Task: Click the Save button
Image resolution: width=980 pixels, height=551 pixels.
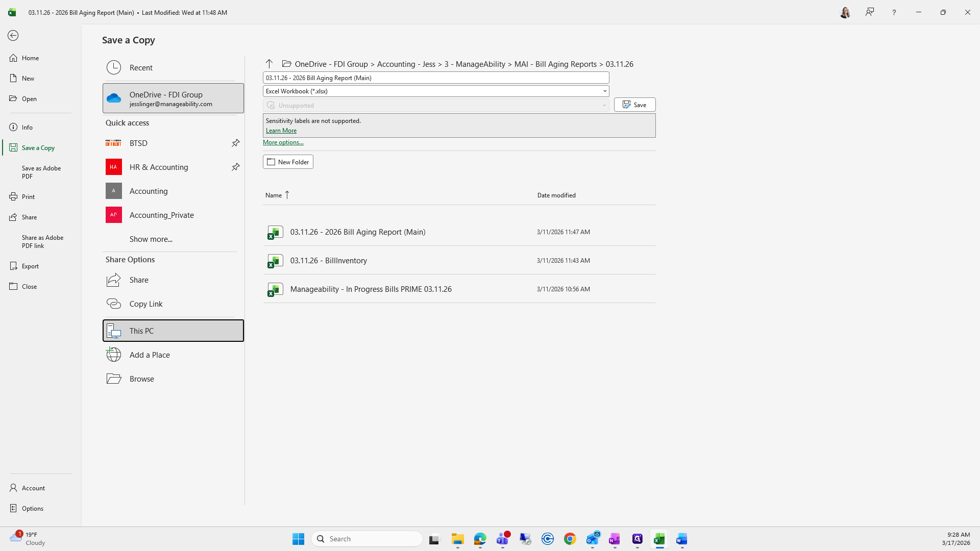Action: [x=634, y=105]
